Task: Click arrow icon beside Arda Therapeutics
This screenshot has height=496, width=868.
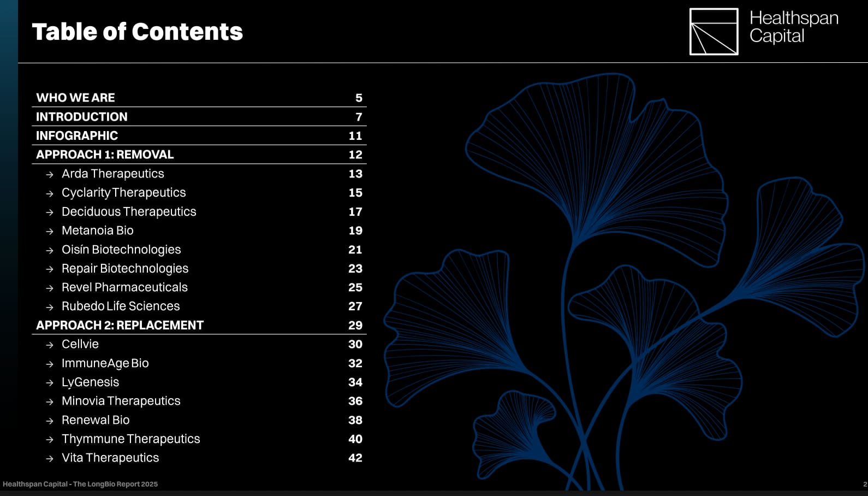Action: point(50,175)
